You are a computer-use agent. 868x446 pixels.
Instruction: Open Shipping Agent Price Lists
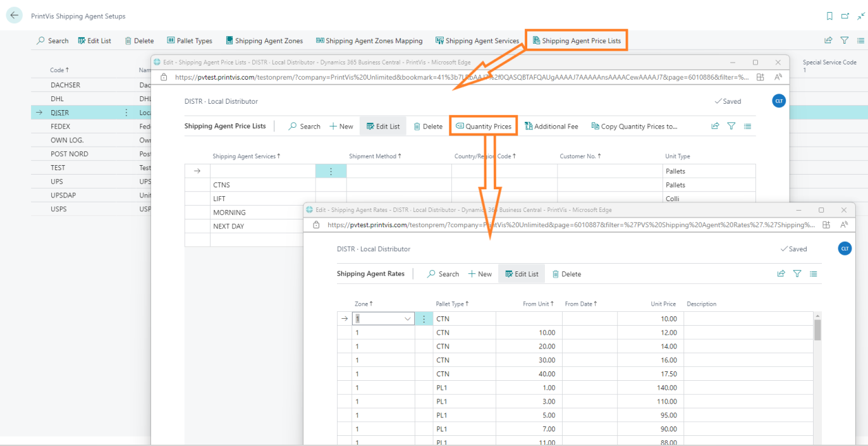pyautogui.click(x=577, y=40)
